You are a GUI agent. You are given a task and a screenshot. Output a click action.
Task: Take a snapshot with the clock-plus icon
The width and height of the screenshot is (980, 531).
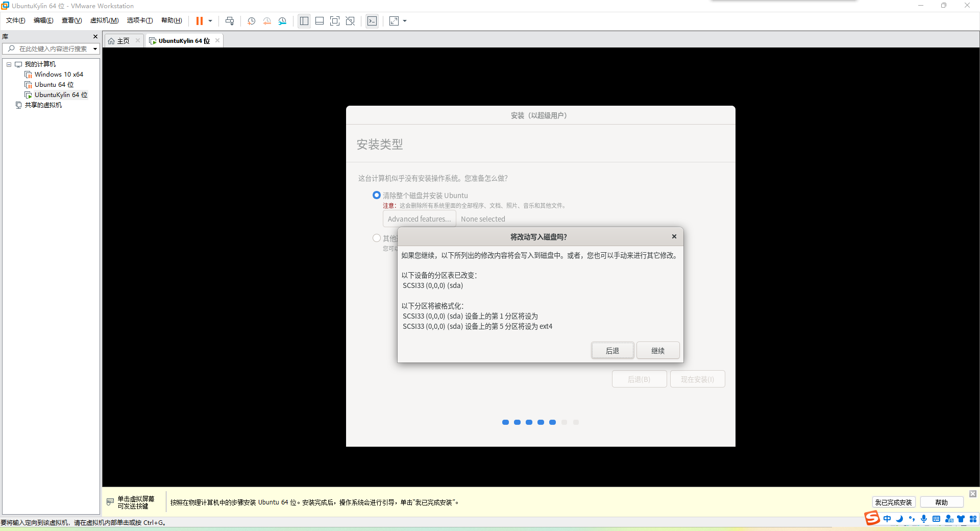[251, 21]
